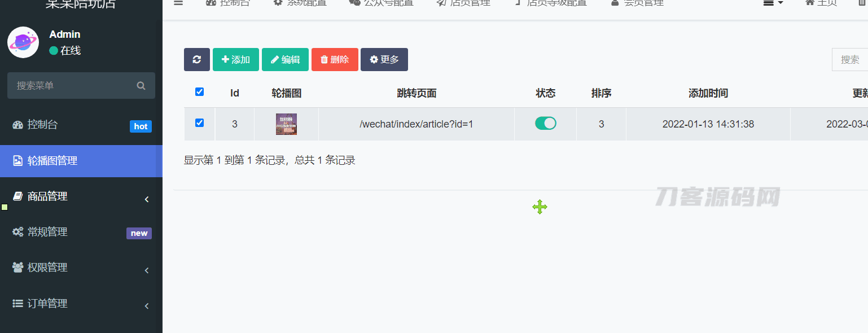Open the carousel thumbnail image in row 3
The image size is (868, 333).
(x=286, y=124)
